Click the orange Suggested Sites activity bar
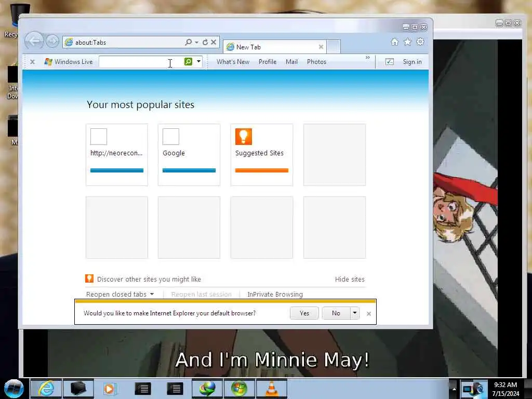The height and width of the screenshot is (399, 532). (x=262, y=170)
